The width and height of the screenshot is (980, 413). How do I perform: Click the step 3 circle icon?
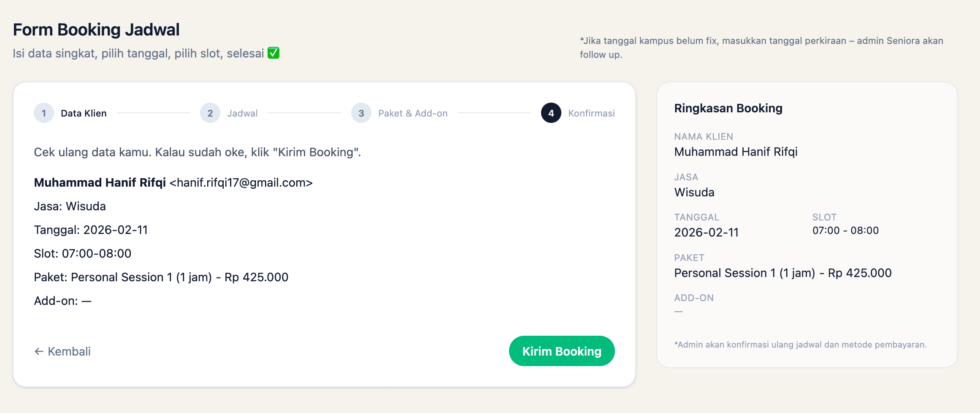(x=361, y=113)
